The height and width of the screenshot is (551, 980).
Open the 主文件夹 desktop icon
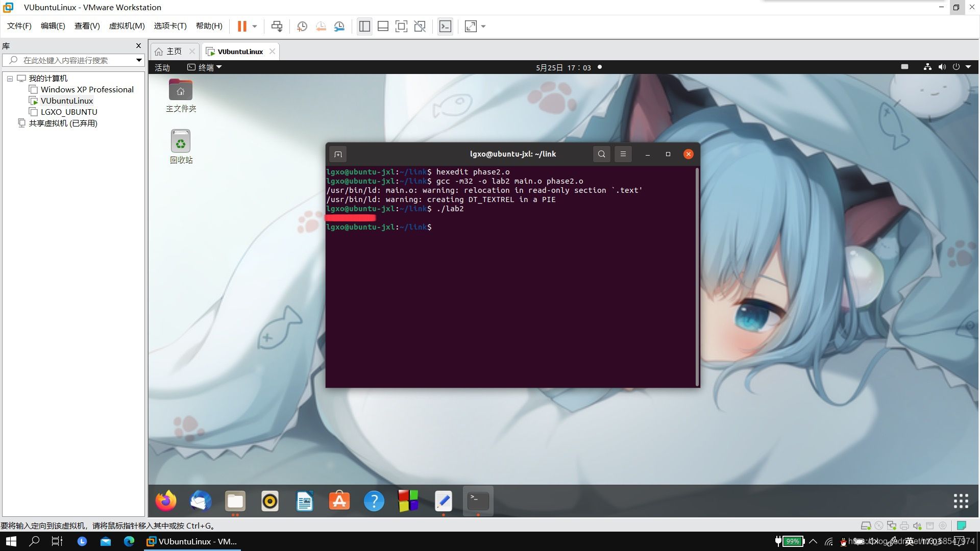click(181, 96)
